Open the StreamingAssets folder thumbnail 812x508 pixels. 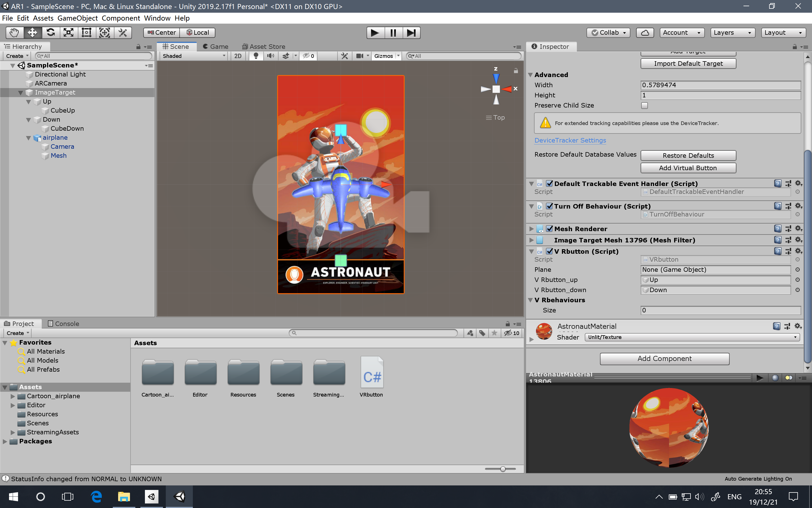click(x=329, y=377)
